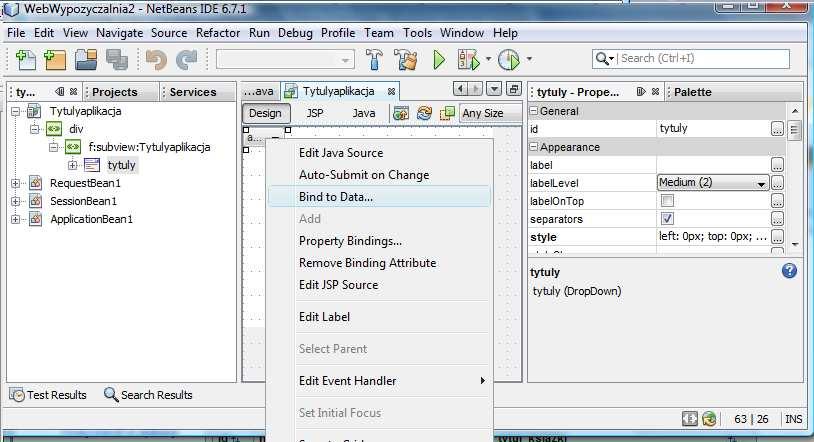Click the Build Main Project hammer icon
This screenshot has width=814, height=442.
374,60
